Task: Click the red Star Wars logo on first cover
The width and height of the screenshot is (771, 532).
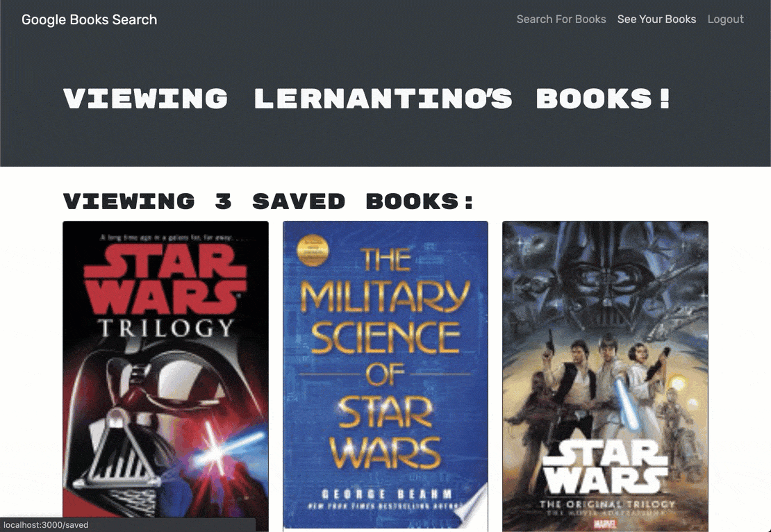Action: [165, 279]
